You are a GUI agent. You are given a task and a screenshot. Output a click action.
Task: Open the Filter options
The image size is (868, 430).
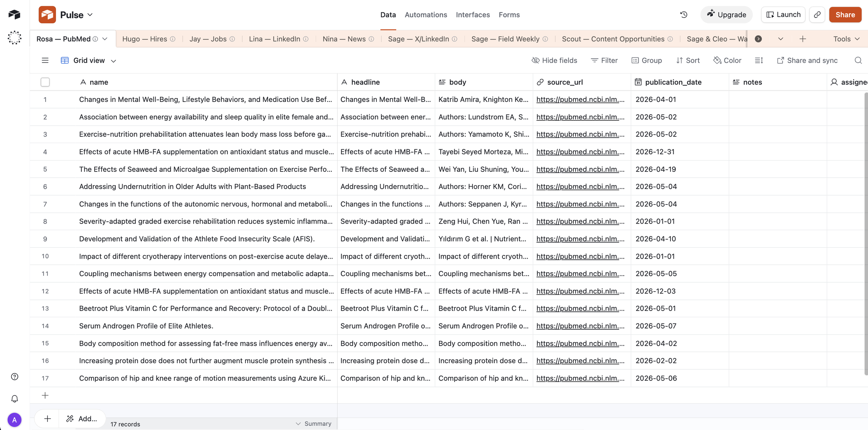[604, 60]
